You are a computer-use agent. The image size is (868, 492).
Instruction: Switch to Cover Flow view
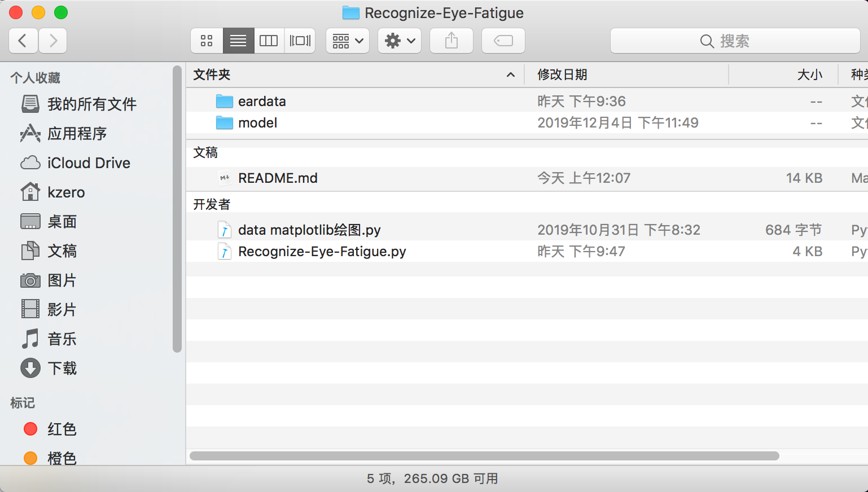coord(300,41)
